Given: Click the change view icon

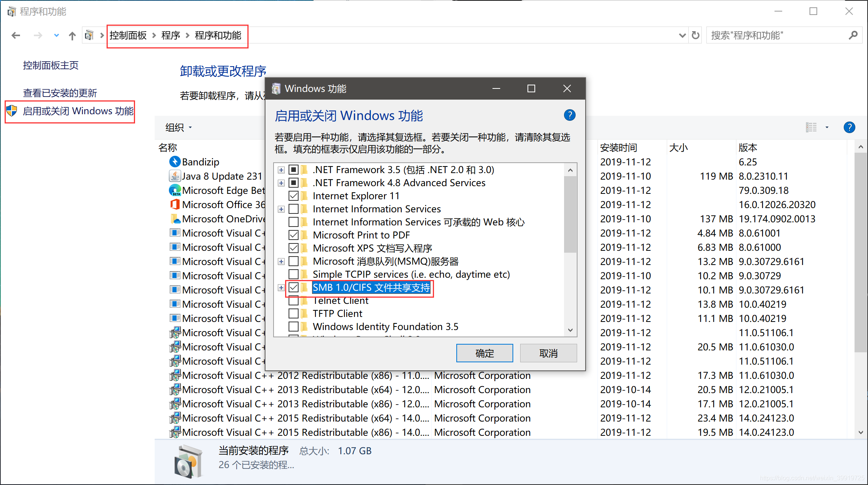Looking at the screenshot, I should point(811,127).
